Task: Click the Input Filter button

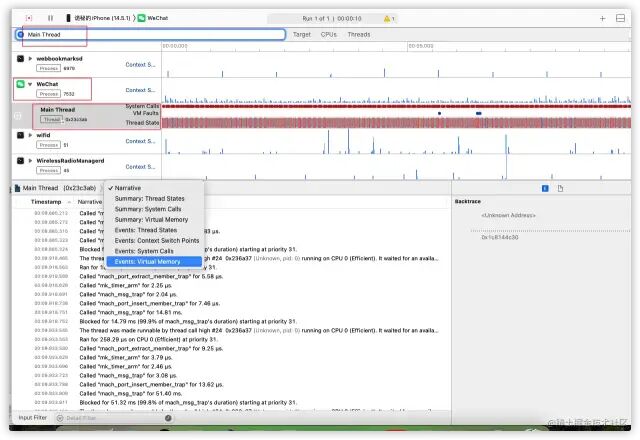Action: [33, 418]
